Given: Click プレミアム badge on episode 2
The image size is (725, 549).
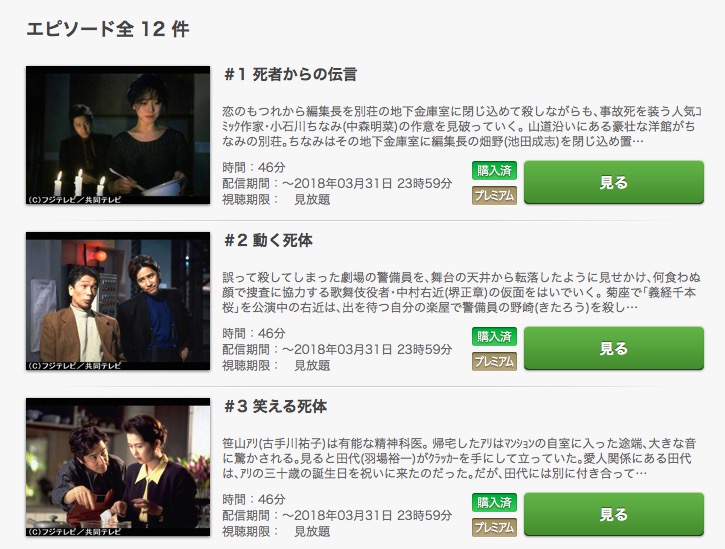Looking at the screenshot, I should [494, 362].
